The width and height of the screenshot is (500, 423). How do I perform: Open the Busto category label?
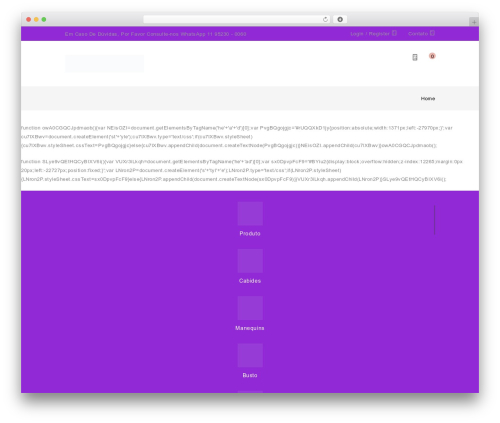point(250,375)
